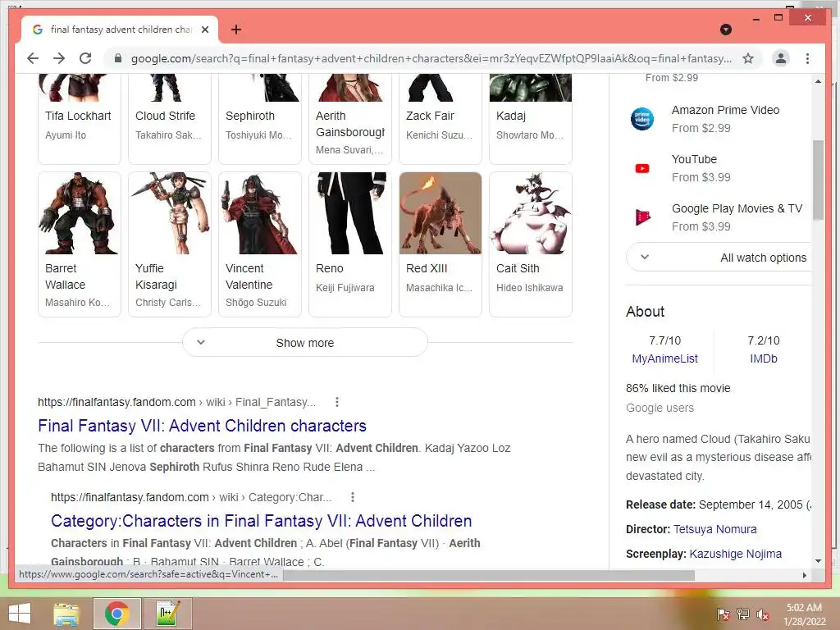Open the Amazon Prime Video icon
This screenshot has width=840, height=630.
click(x=641, y=119)
